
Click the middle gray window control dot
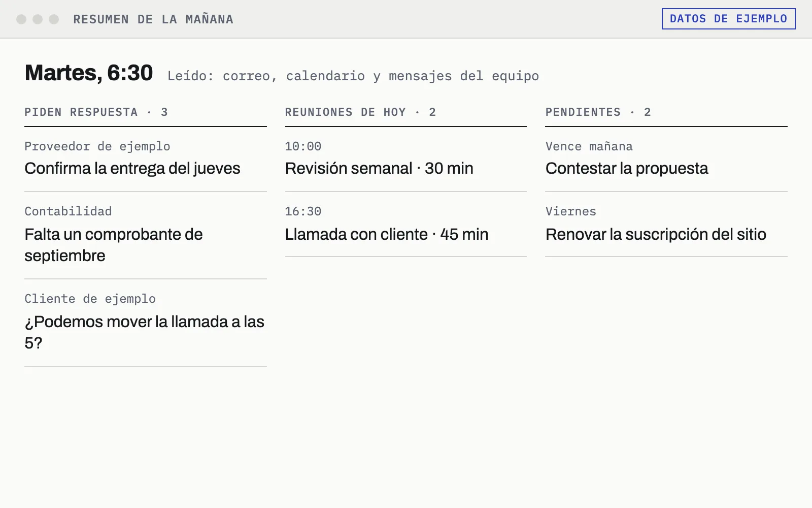click(38, 19)
